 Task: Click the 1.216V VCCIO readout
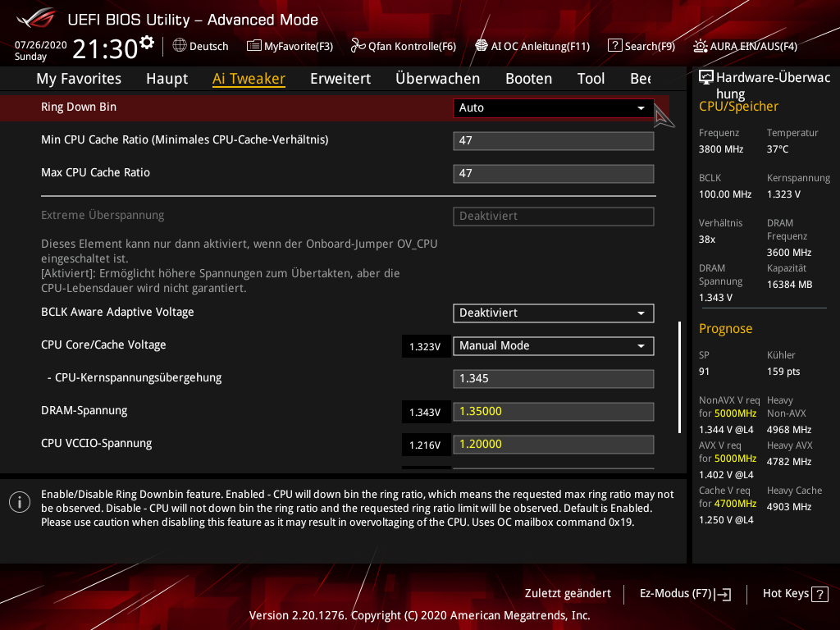(x=426, y=445)
